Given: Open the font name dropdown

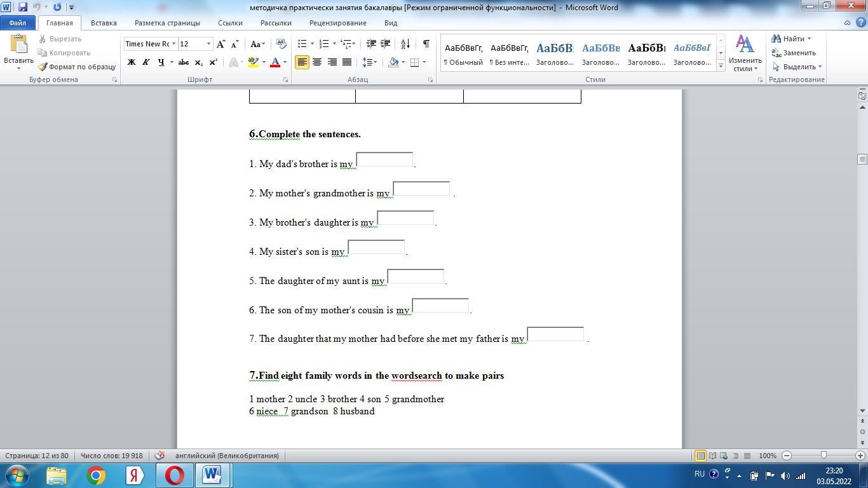Looking at the screenshot, I should coord(173,44).
